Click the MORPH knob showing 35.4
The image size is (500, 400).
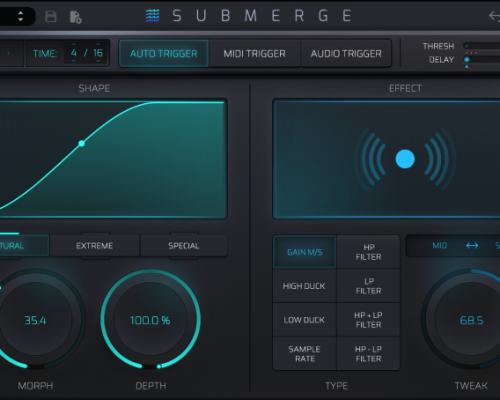[x=36, y=319]
